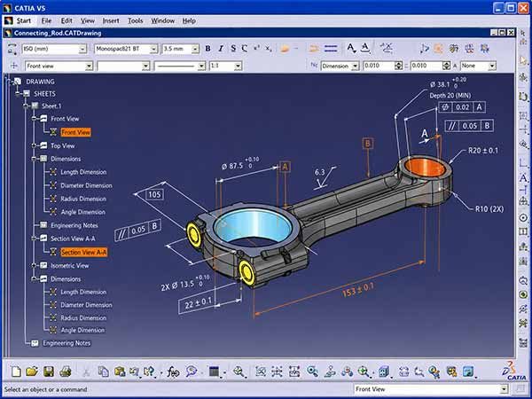The height and width of the screenshot is (399, 532).
Task: Click the stepper on first 0.010 field
Action: coord(399,66)
